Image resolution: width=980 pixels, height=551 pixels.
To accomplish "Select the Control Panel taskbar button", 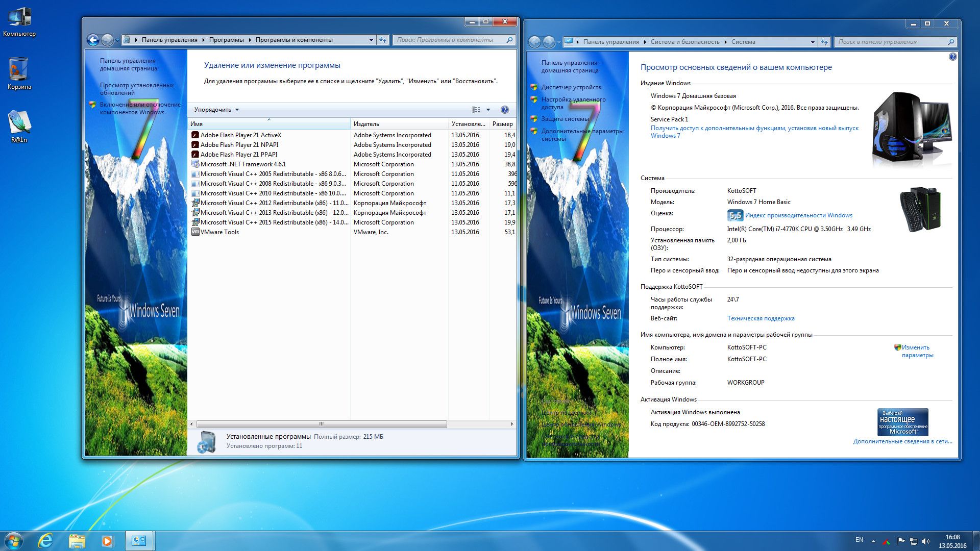I will [139, 541].
